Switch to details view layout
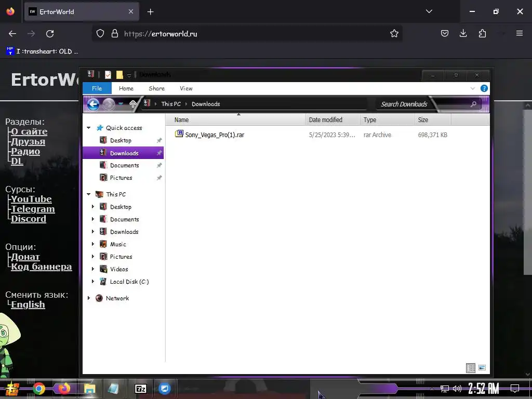The width and height of the screenshot is (532, 399). click(471, 368)
